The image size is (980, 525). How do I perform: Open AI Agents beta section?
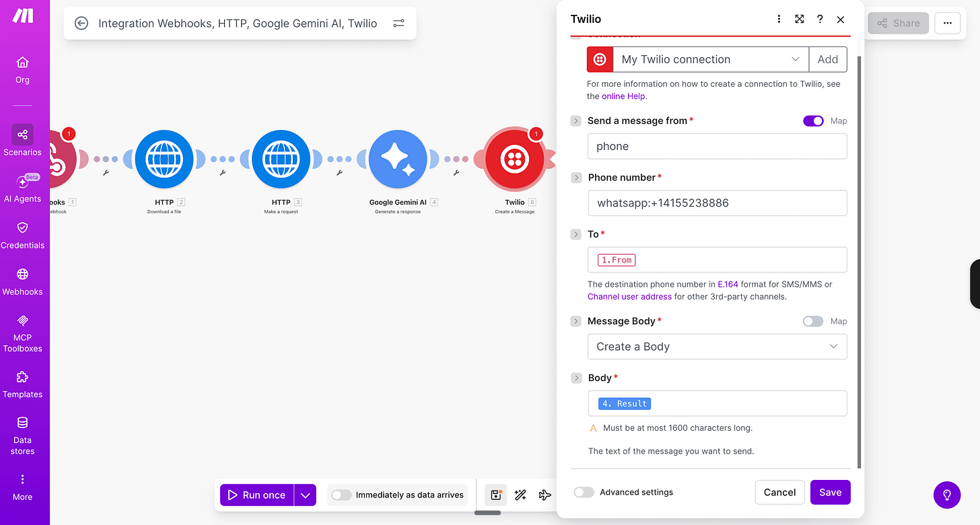pyautogui.click(x=22, y=188)
